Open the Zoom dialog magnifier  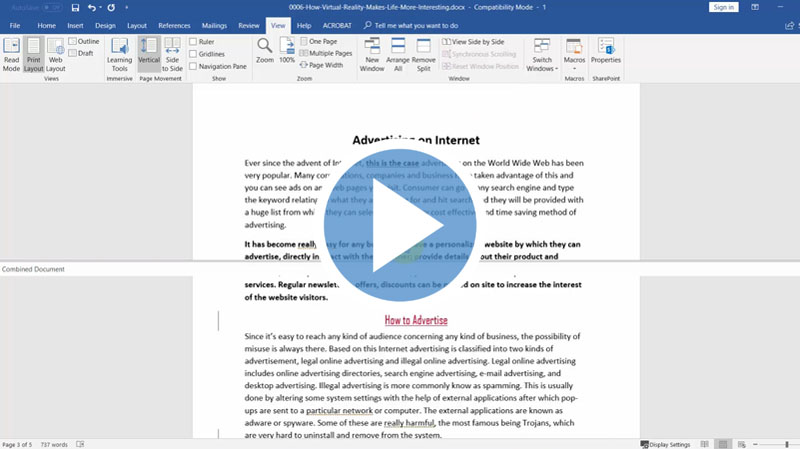264,50
